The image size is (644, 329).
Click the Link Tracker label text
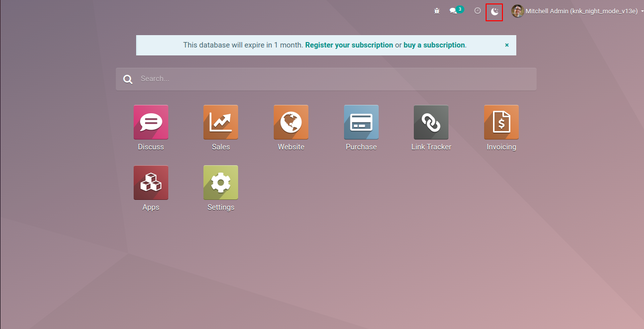point(431,147)
